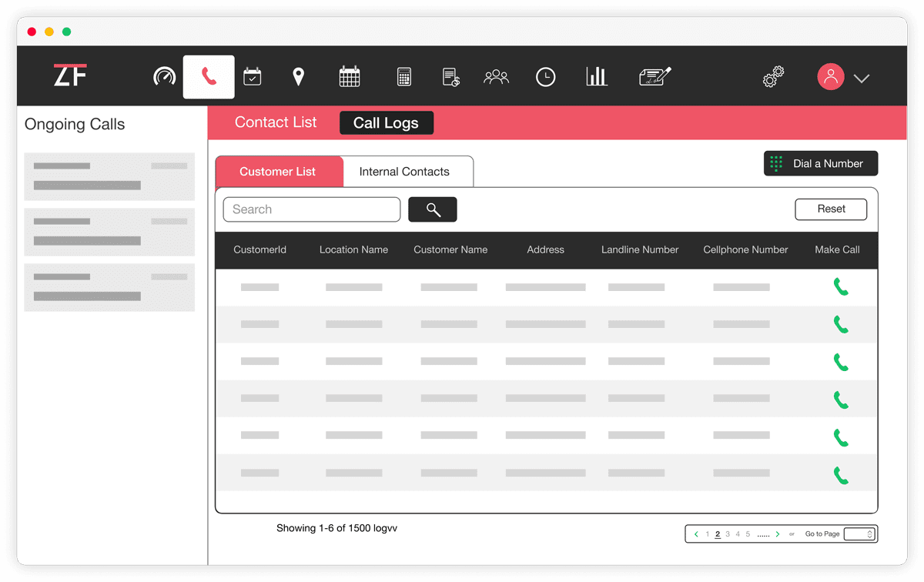Open the calendar checkmark icon
924x582 pixels.
(x=253, y=76)
